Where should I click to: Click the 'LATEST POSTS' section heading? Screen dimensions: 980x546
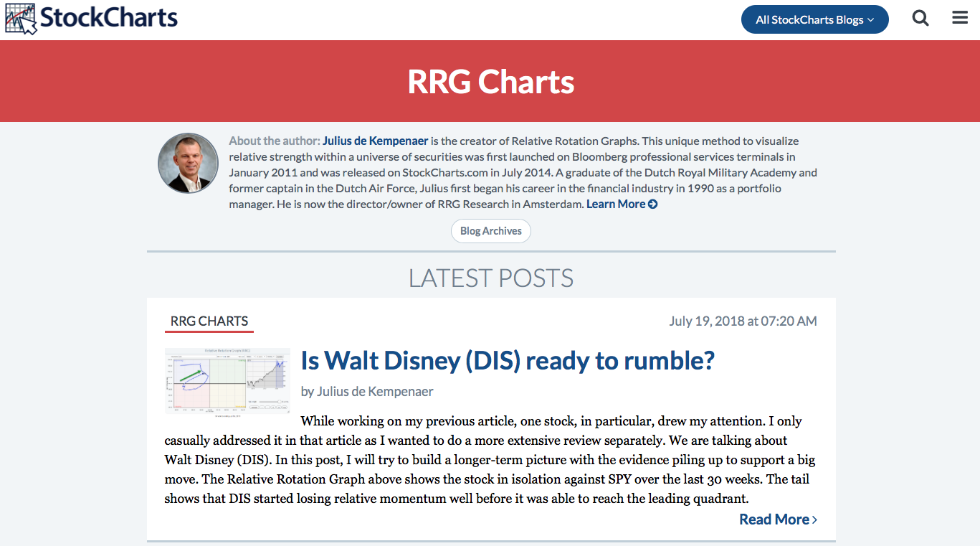[x=491, y=278]
